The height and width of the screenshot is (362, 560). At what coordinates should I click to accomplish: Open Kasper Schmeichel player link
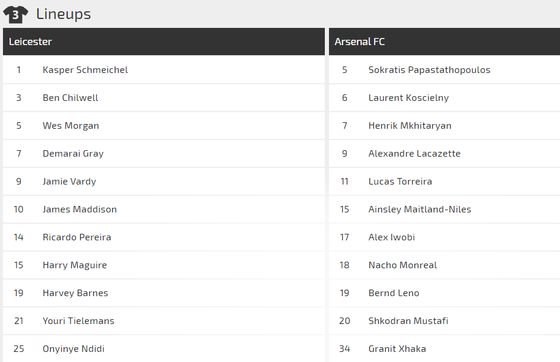[85, 70]
